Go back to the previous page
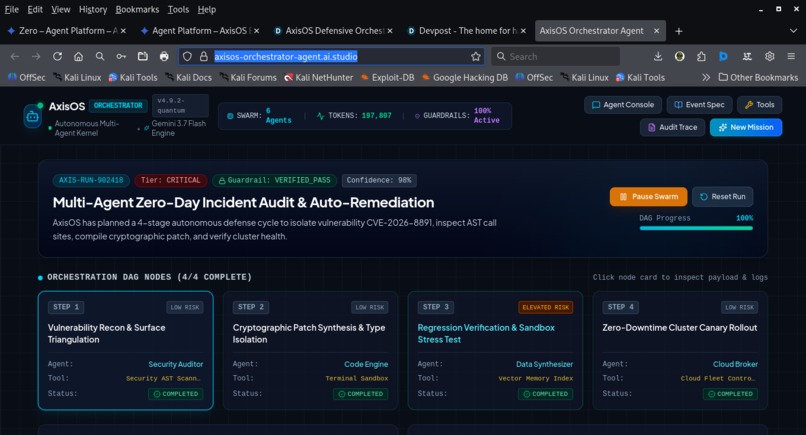This screenshot has width=806, height=435. (x=15, y=57)
